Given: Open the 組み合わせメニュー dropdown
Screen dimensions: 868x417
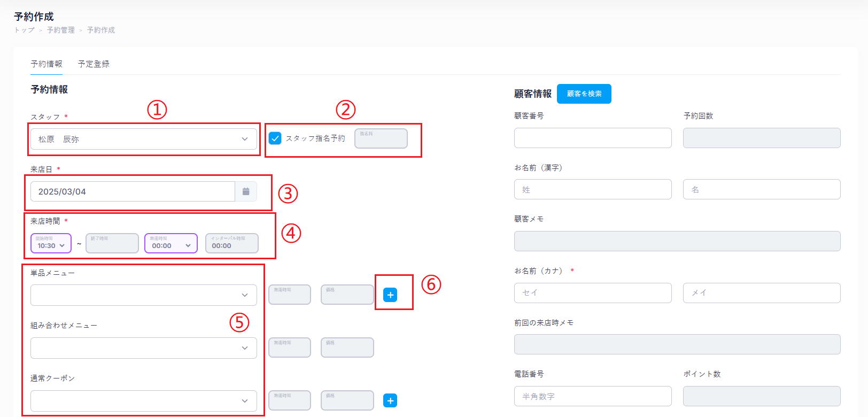Looking at the screenshot, I should point(143,348).
